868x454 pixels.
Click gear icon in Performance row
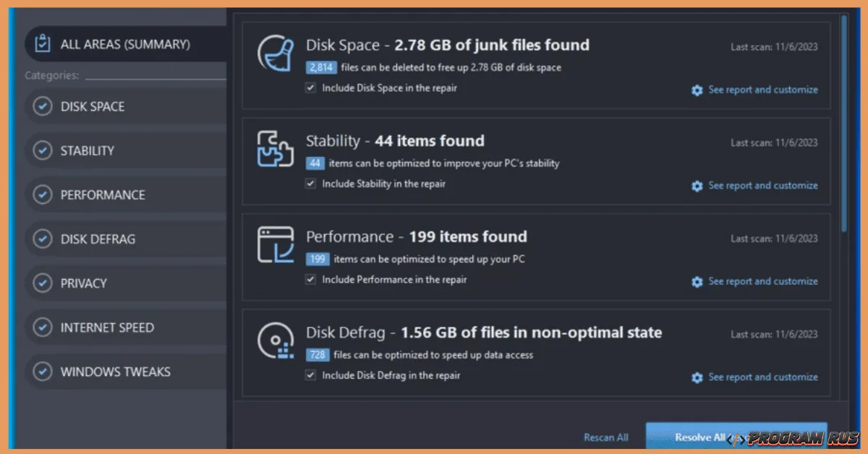coord(697,282)
